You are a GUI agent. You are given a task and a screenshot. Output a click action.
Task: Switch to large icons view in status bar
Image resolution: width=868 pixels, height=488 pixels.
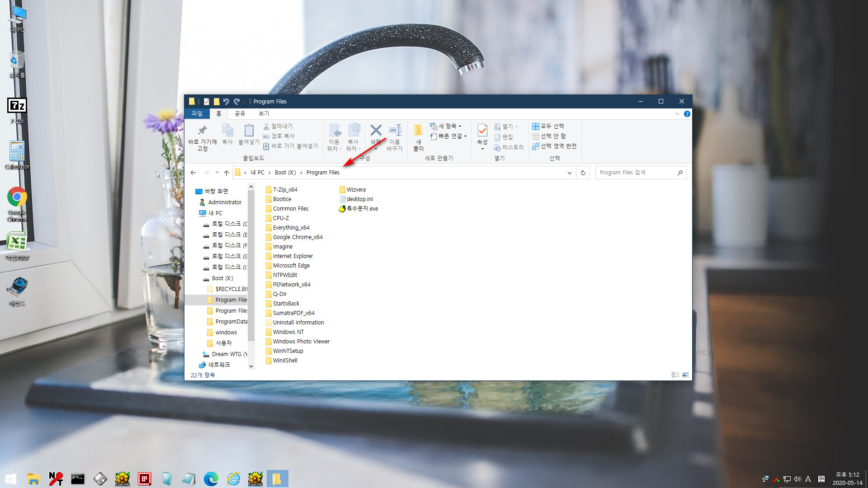(685, 375)
